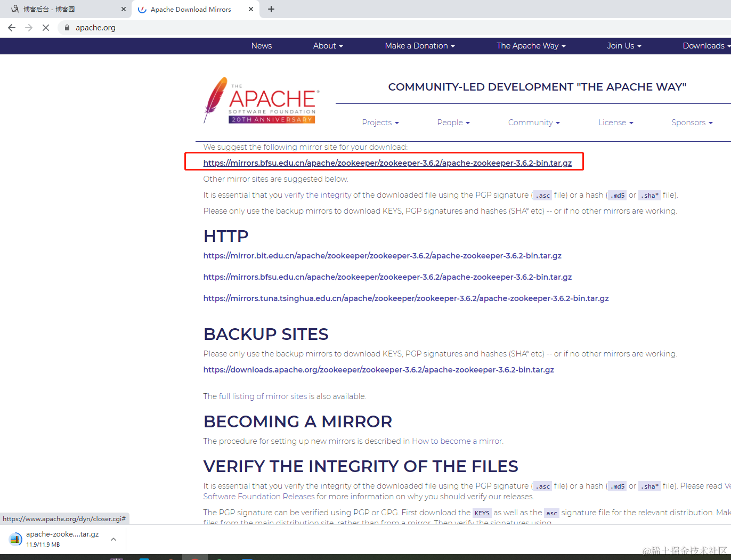The image size is (731, 560).
Task: Switch to the 博客后台 - 博客园 tab
Action: click(x=65, y=9)
